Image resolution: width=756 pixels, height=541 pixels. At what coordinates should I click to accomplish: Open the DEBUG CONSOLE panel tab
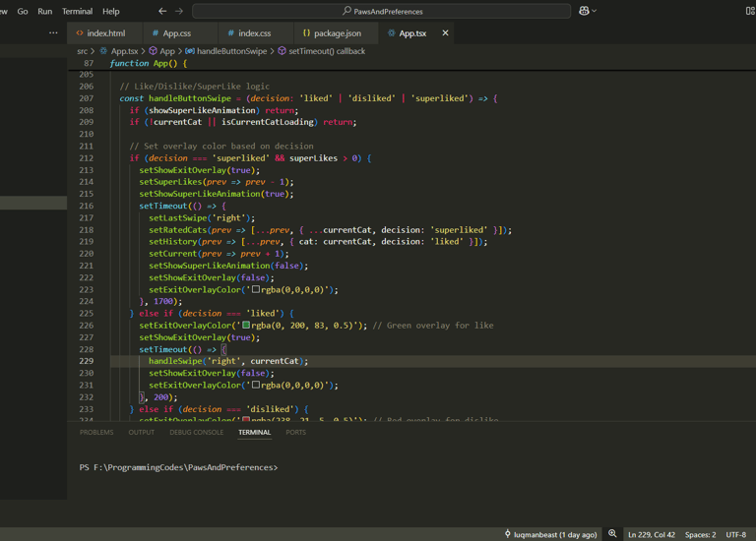(196, 432)
